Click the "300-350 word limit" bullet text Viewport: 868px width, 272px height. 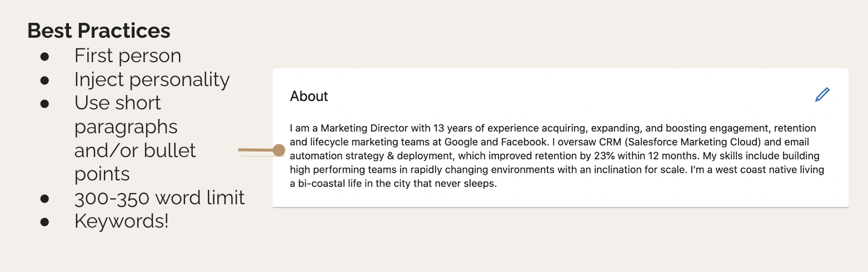pyautogui.click(x=159, y=198)
